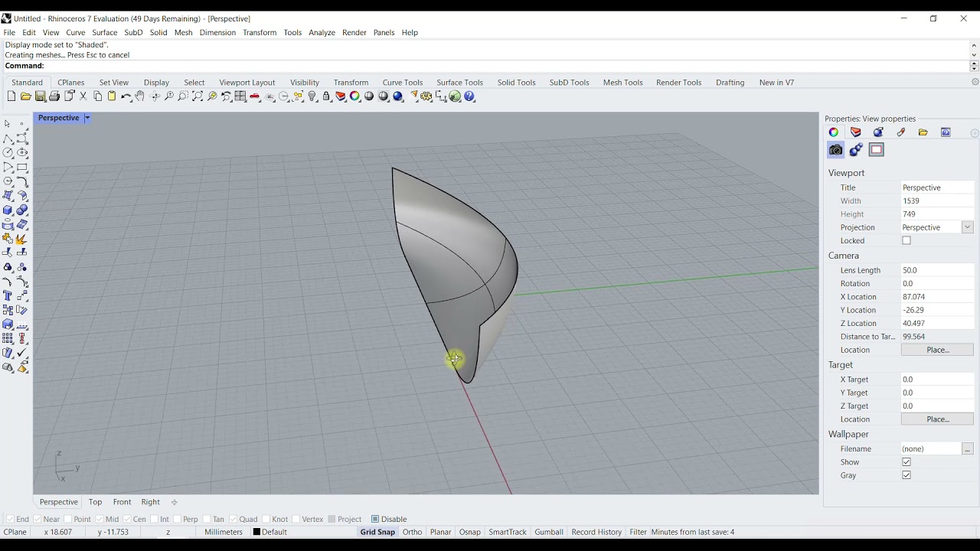This screenshot has width=980, height=551.
Task: Check the Disable osnap checkbox
Action: [375, 519]
